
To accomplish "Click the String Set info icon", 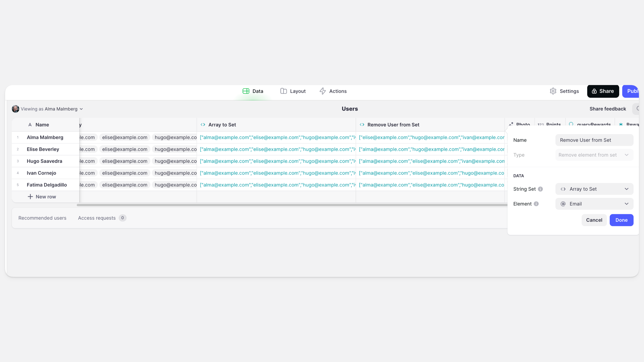I will coord(540,189).
